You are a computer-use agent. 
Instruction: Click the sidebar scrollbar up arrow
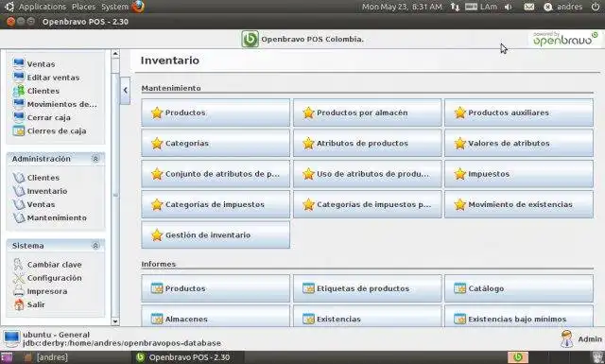(x=115, y=54)
